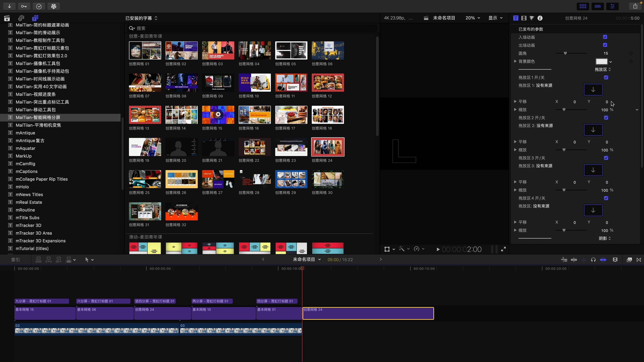Viewport: 644px width, 362px height.
Task: Open the Video inspector filmstrip icon
Action: 524,18
